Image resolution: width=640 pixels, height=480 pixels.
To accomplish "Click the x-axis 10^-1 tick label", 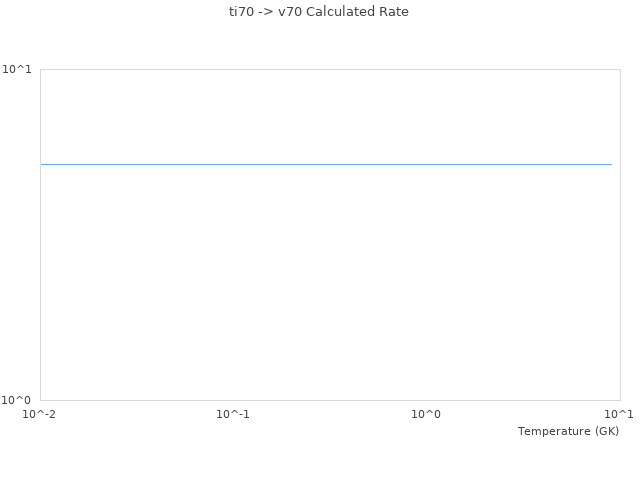I will [233, 414].
